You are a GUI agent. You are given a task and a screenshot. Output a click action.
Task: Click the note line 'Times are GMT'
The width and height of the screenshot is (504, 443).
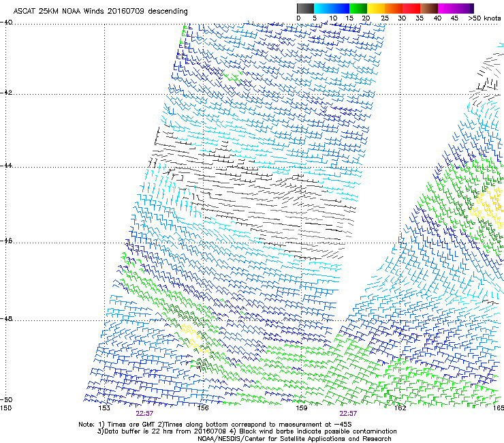(x=127, y=425)
